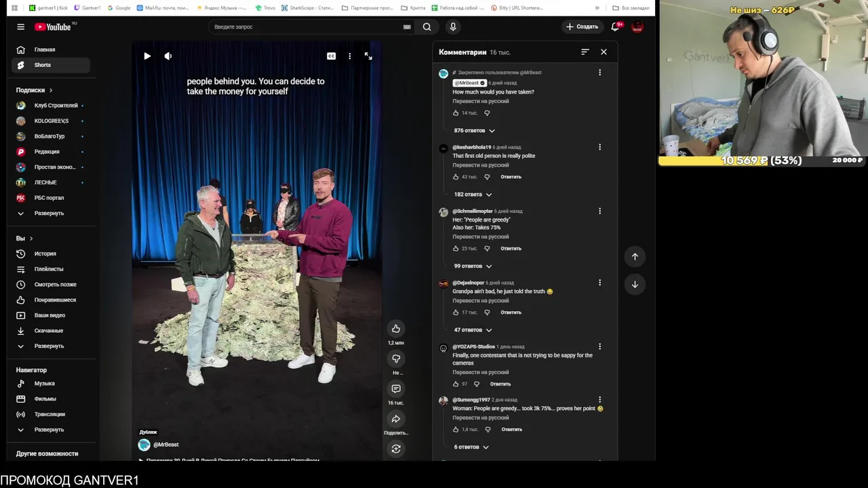This screenshot has width=868, height=488.
Task: Open Смотреть позже in the sidebar
Action: [52, 285]
